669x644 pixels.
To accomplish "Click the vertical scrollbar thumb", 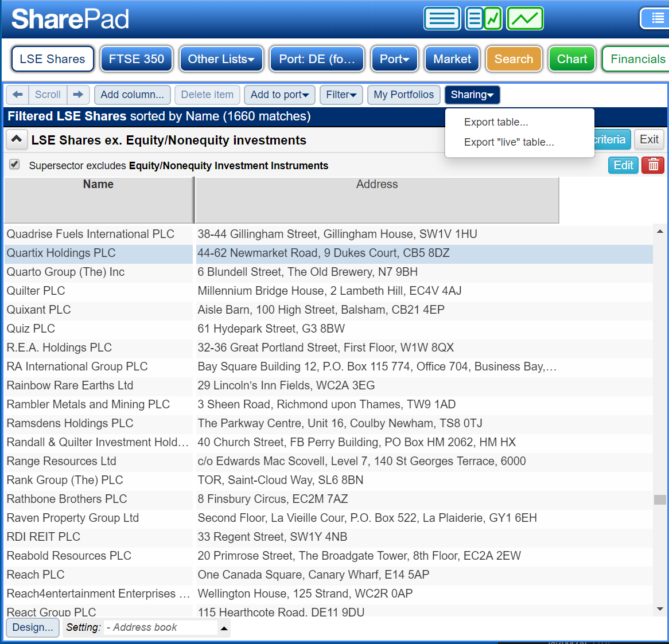I will [660, 499].
